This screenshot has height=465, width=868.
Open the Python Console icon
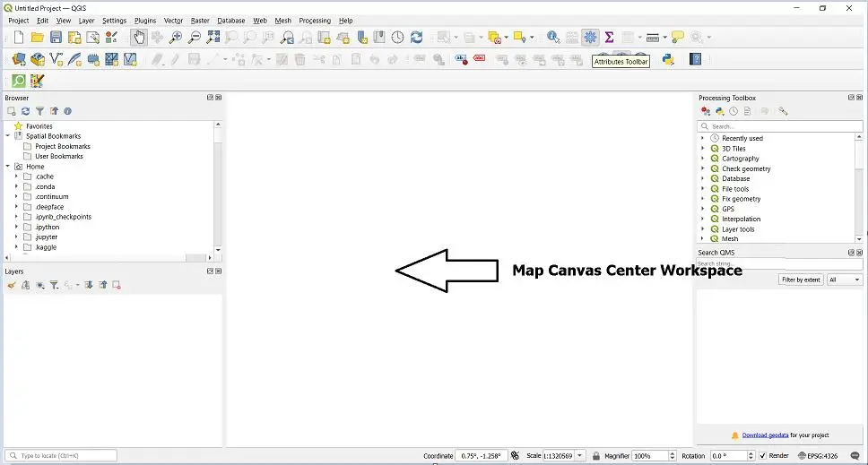click(x=668, y=59)
